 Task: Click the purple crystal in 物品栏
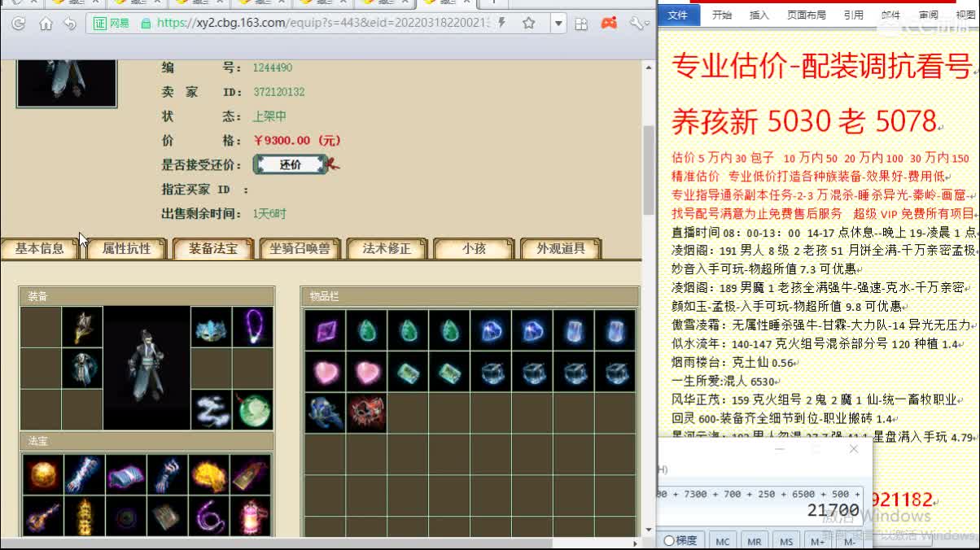tap(326, 330)
